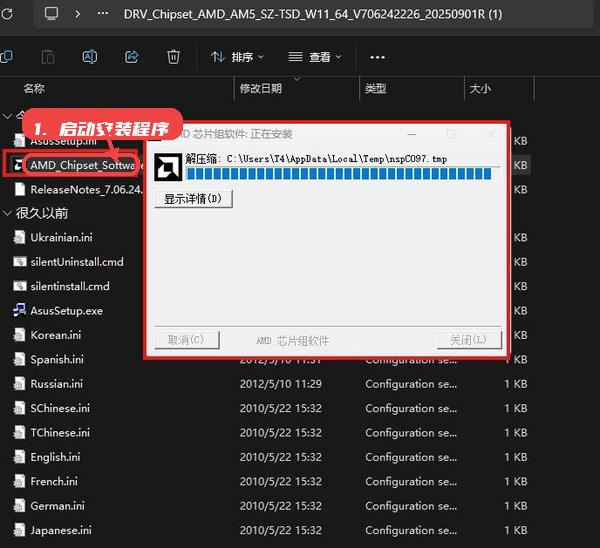Click the Spanish.ini file icon
Image resolution: width=600 pixels, height=548 pixels.
(20, 360)
